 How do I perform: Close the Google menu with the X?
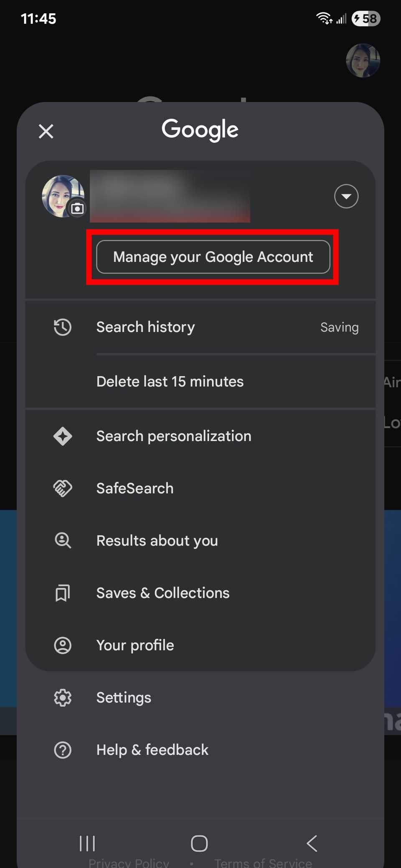46,131
